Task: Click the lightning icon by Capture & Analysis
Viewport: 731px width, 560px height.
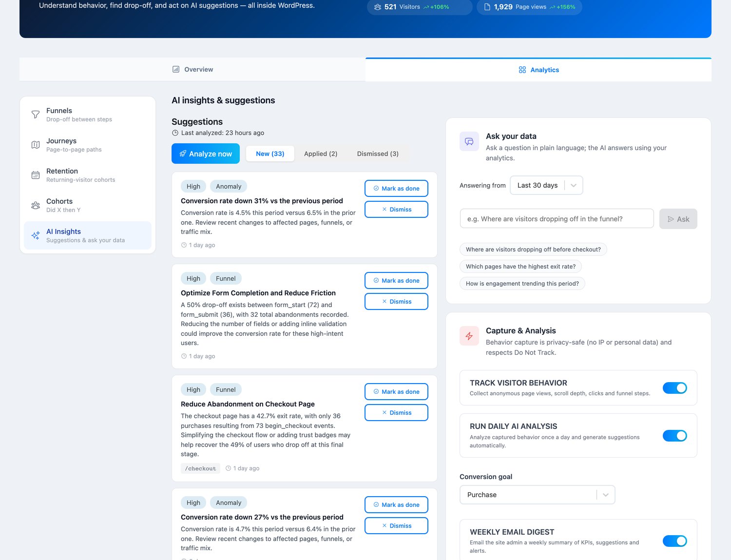Action: [469, 336]
